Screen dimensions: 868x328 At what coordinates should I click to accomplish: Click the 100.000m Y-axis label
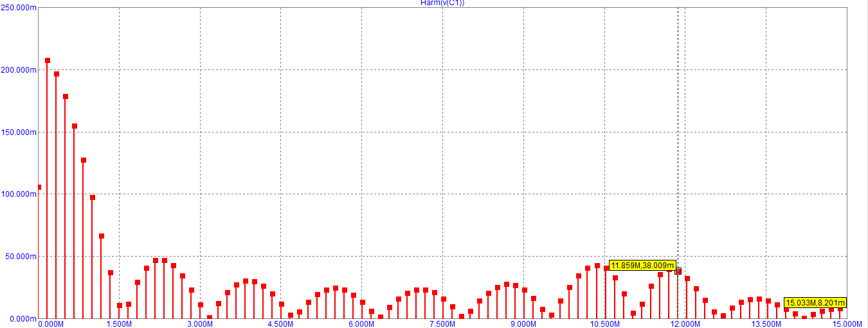(x=19, y=194)
